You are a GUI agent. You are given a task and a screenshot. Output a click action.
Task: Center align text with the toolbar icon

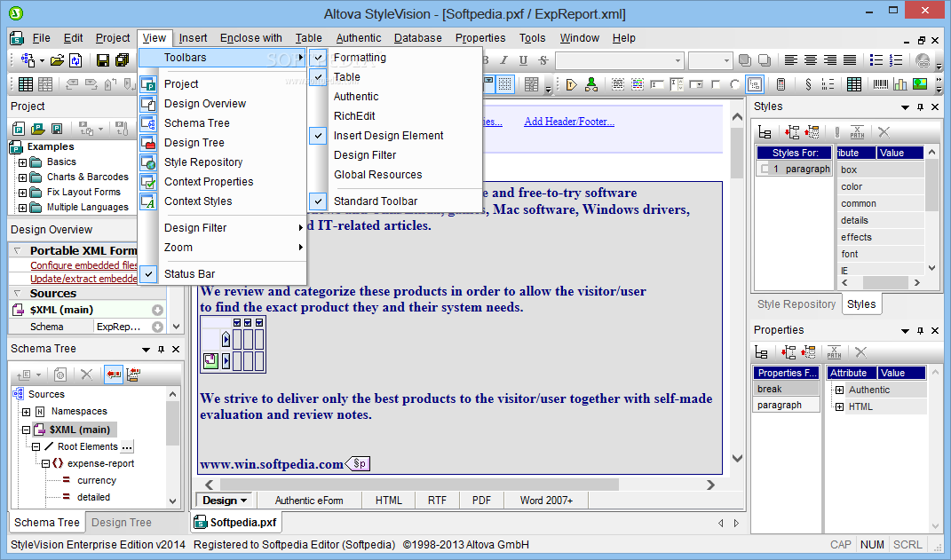(x=811, y=60)
